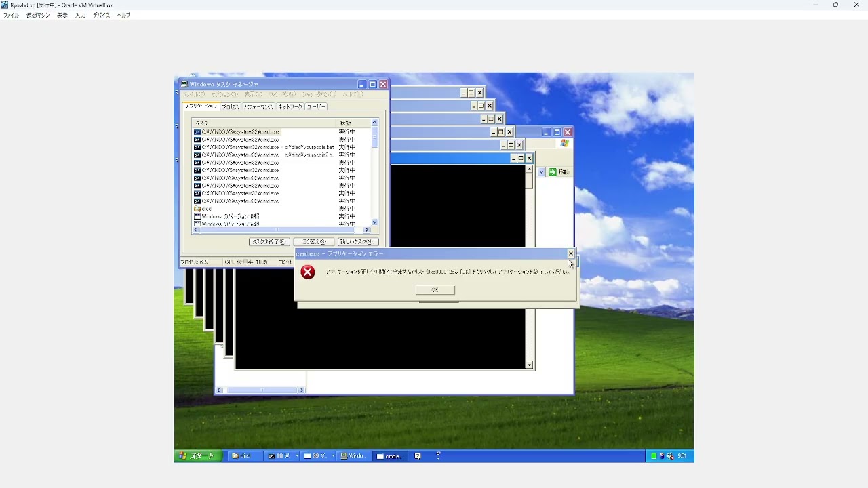Select the cmd.exe youredie2 task row
The image size is (868, 488).
click(x=282, y=155)
